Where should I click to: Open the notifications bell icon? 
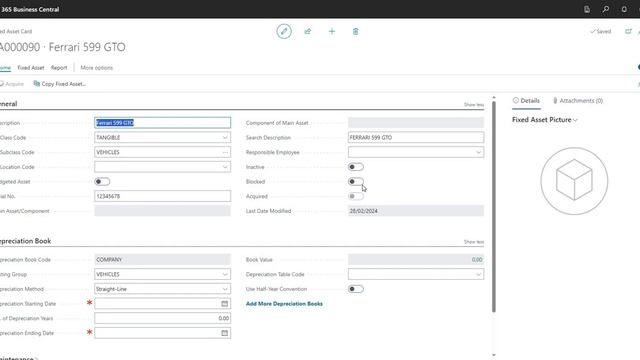click(624, 9)
